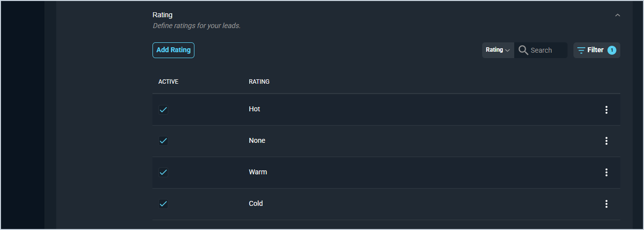Screen dimensions: 644x230
Task: Toggle the Active checkbox for None
Action: click(x=163, y=141)
